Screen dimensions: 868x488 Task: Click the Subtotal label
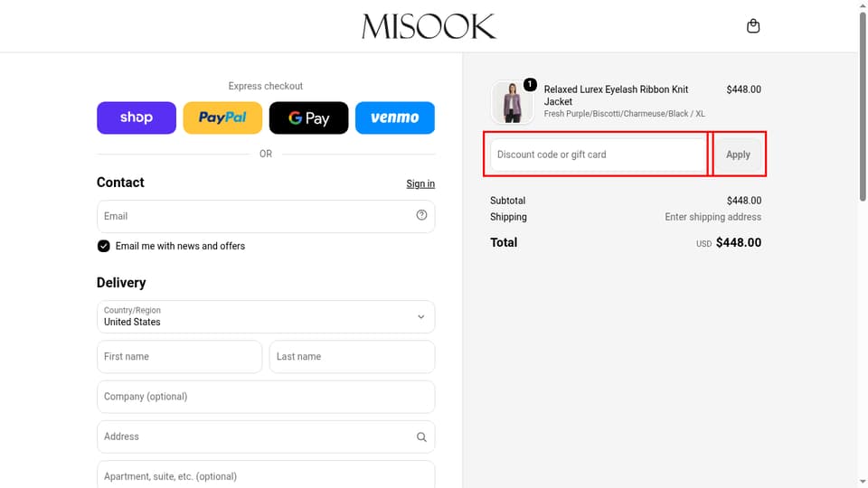click(x=507, y=201)
